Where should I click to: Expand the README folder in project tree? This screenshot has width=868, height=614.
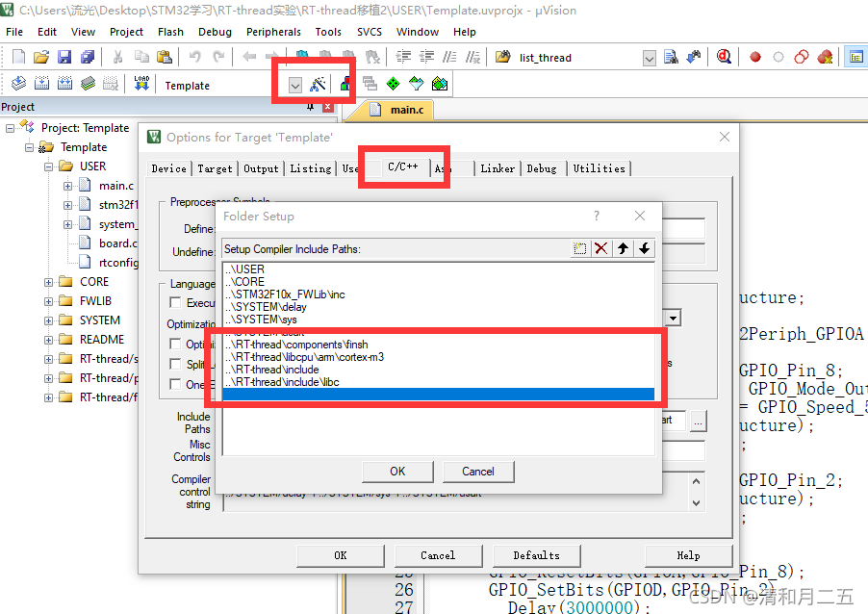pos(49,340)
